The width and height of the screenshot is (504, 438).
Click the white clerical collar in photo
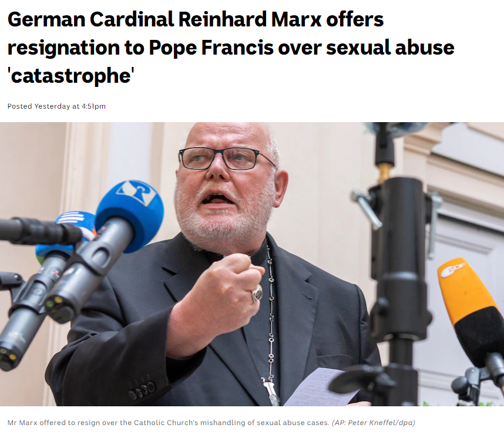pos(237,257)
